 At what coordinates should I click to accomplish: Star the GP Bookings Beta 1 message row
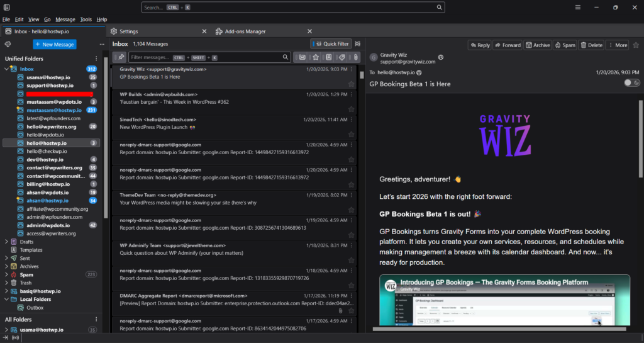coord(351,84)
